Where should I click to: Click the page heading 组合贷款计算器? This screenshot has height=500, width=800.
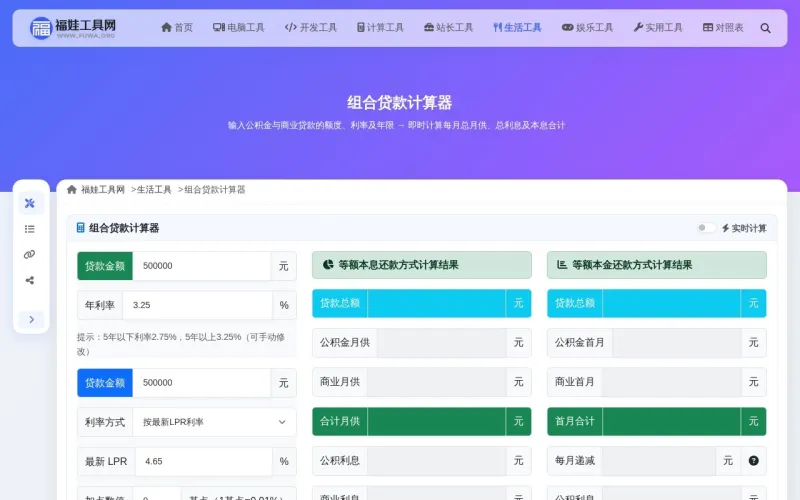[399, 103]
